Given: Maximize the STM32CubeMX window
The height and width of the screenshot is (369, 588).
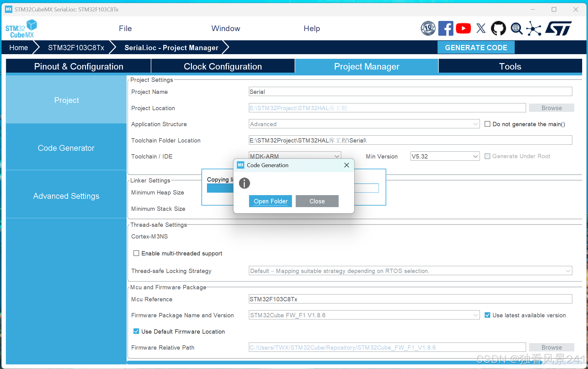Looking at the screenshot, I should tap(554, 9).
